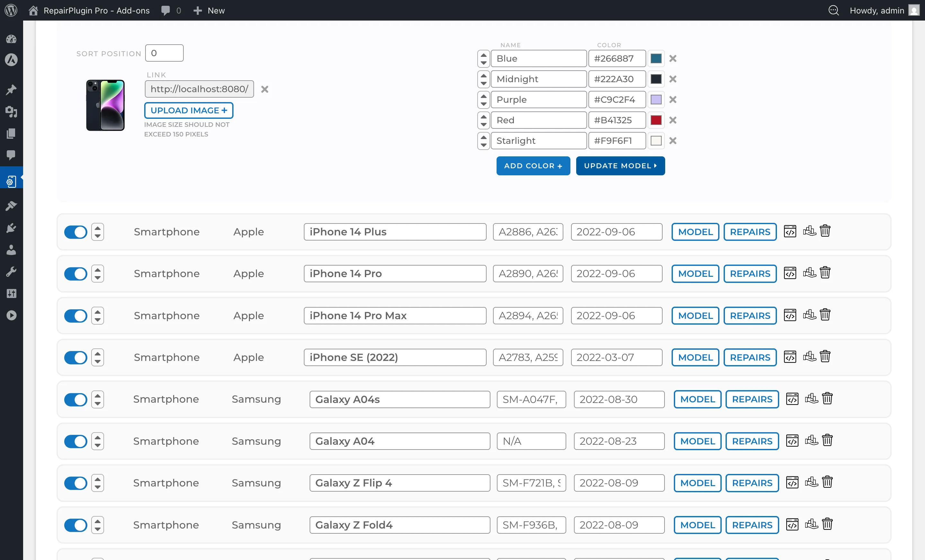Screen dimensions: 925x560
Task: Click the Purple color swatch
Action: (656, 100)
